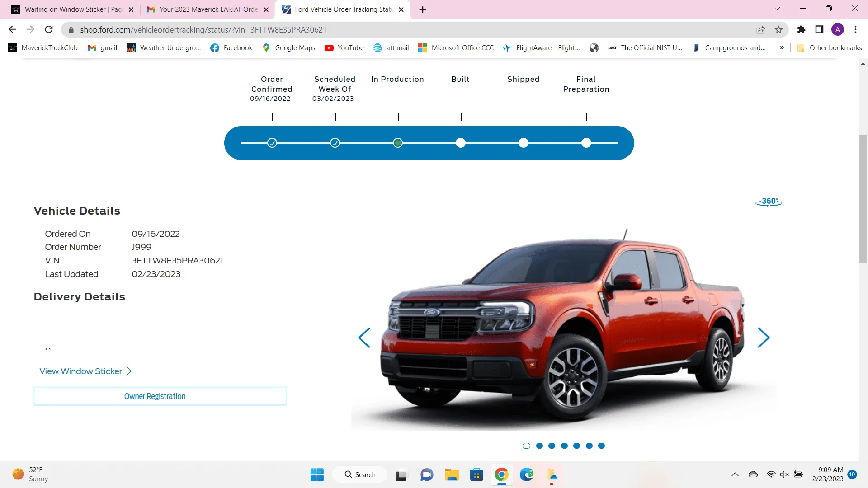Open FlightAware bookmark
This screenshot has height=488, width=868.
coord(541,48)
